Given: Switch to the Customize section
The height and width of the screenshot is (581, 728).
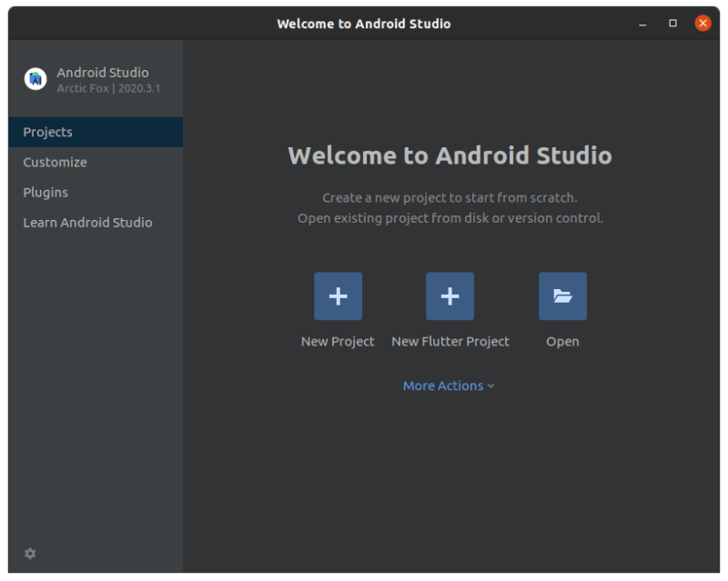Looking at the screenshot, I should [56, 162].
